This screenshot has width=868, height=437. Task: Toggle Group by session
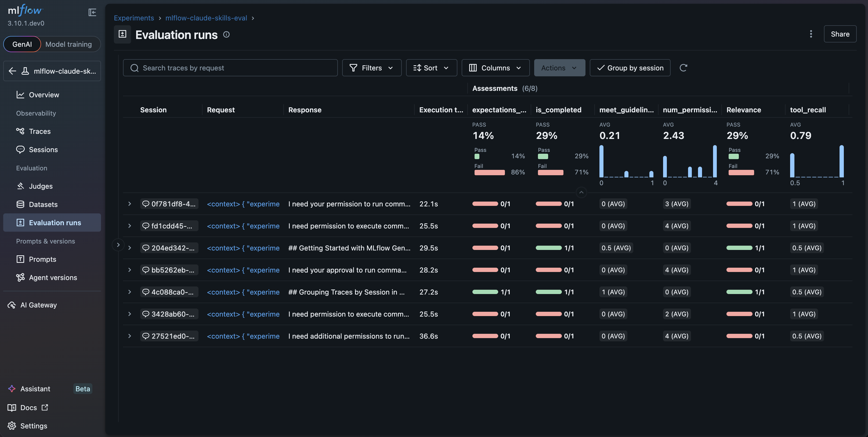tap(630, 68)
